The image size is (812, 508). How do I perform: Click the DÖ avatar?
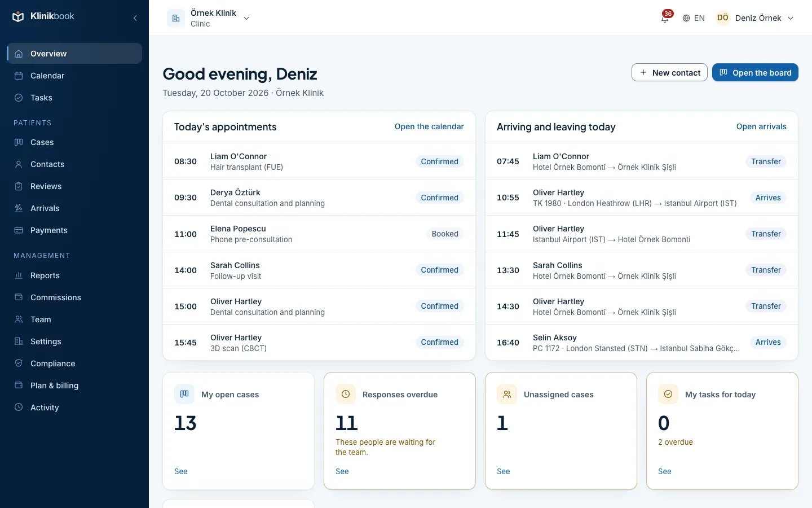(x=723, y=18)
